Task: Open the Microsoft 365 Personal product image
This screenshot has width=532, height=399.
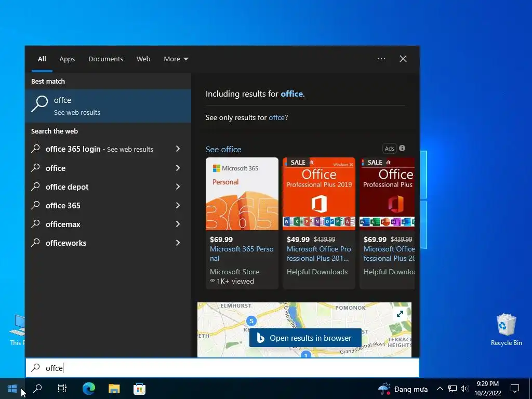Action: pos(242,194)
